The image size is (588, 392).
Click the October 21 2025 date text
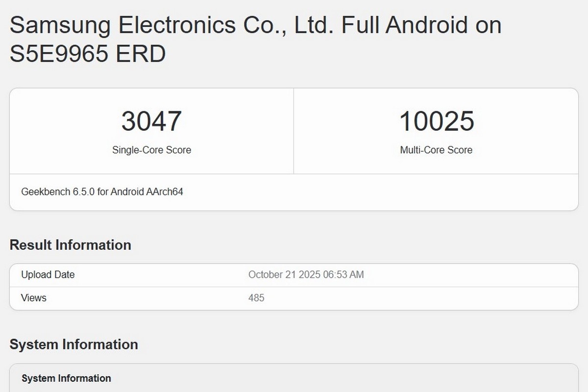coord(284,274)
